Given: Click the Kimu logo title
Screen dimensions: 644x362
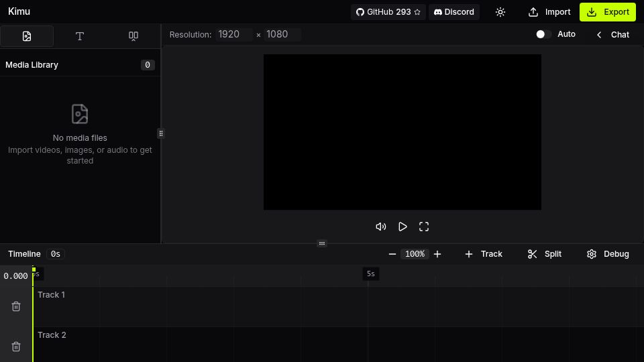Looking at the screenshot, I should click(19, 11).
